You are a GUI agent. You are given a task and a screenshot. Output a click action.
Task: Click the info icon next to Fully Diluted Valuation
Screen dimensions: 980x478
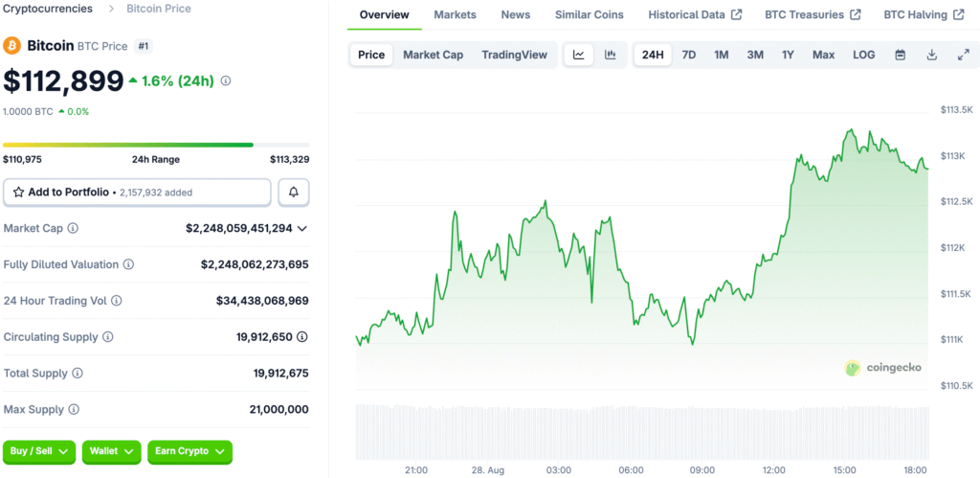[x=129, y=264]
